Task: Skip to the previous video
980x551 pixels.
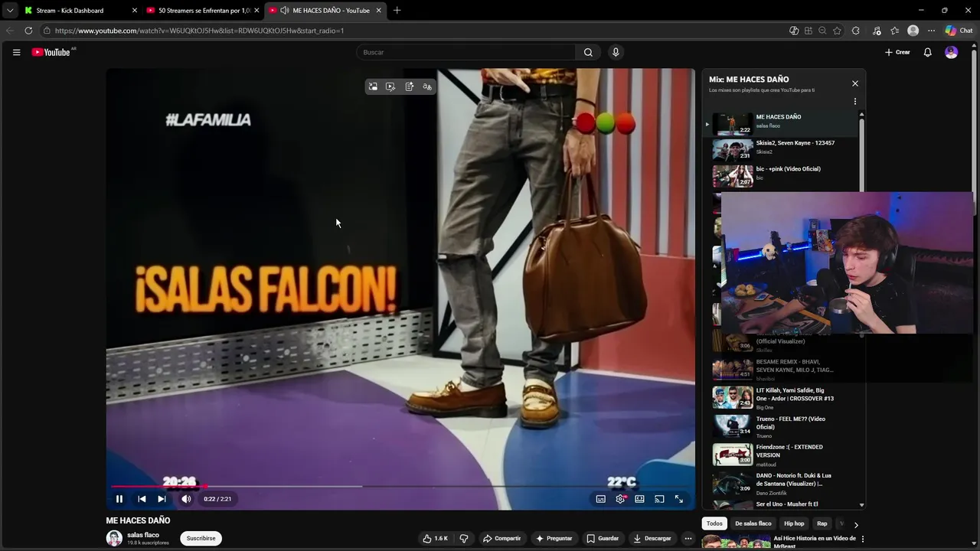Action: (142, 499)
